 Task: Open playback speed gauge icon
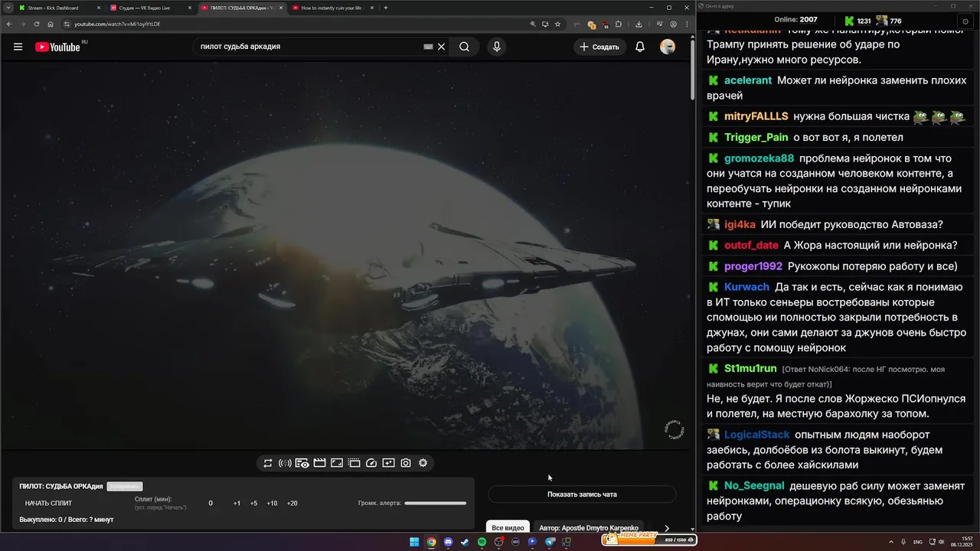coord(371,463)
